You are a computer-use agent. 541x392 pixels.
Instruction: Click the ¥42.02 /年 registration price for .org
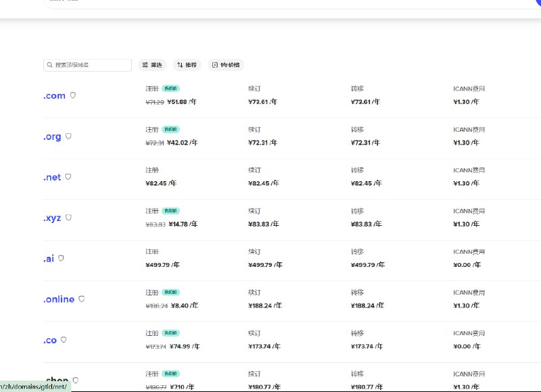coord(182,143)
